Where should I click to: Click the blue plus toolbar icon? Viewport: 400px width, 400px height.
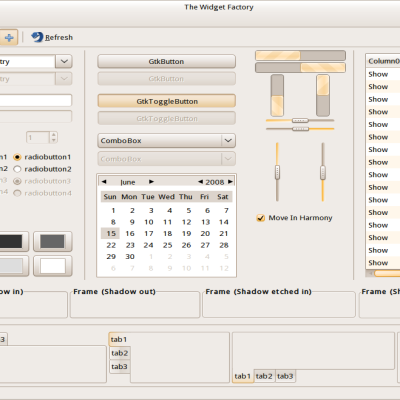coord(9,37)
